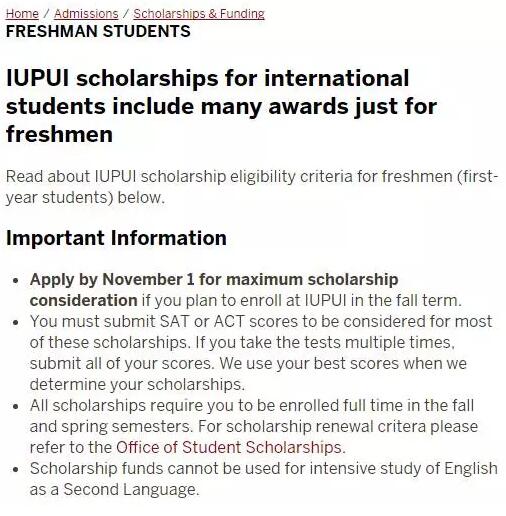Click the first slash separator in the breadcrumb
Image resolution: width=506 pixels, height=516 pixels.
(46, 14)
